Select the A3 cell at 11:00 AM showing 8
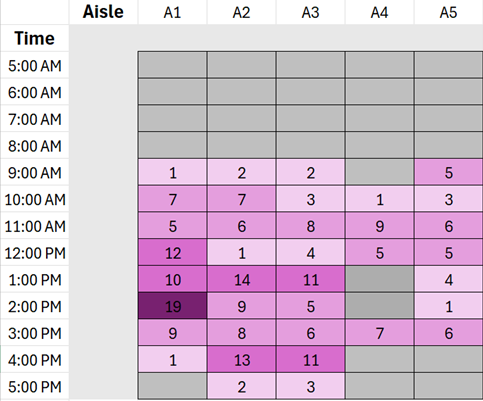 [311, 226]
